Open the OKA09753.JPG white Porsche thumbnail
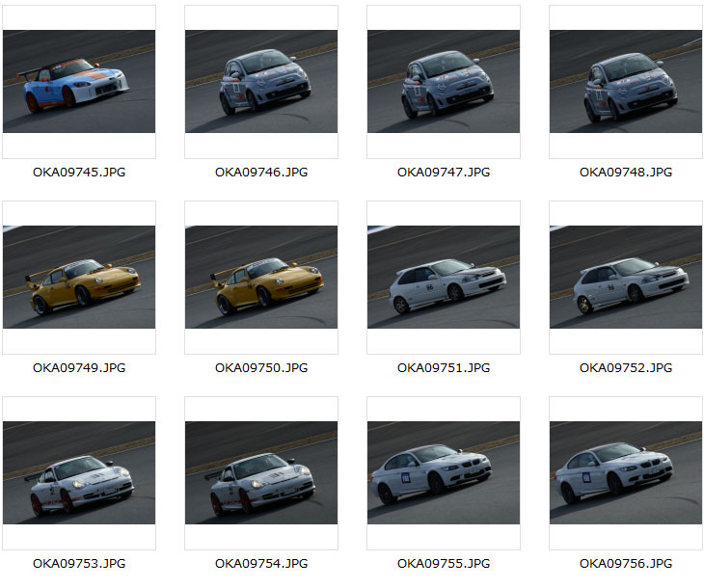This screenshot has width=704, height=588. (x=79, y=472)
